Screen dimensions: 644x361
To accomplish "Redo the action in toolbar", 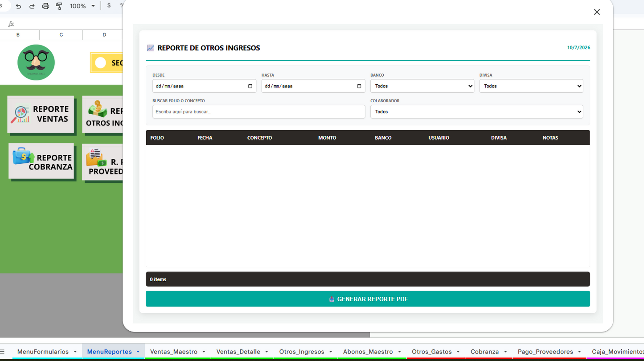I will point(32,6).
